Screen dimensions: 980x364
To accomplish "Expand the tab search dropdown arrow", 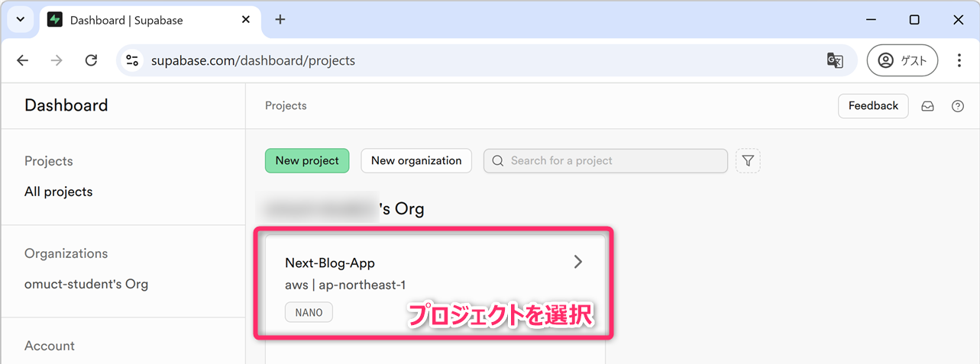I will tap(21, 20).
